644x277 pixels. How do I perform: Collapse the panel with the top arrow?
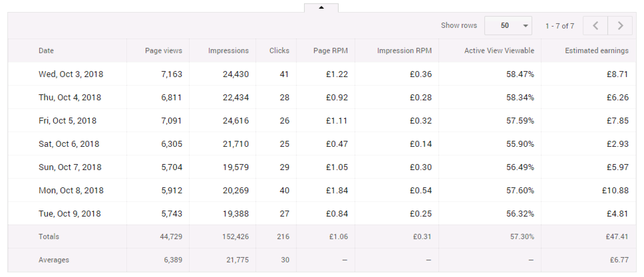(x=321, y=8)
